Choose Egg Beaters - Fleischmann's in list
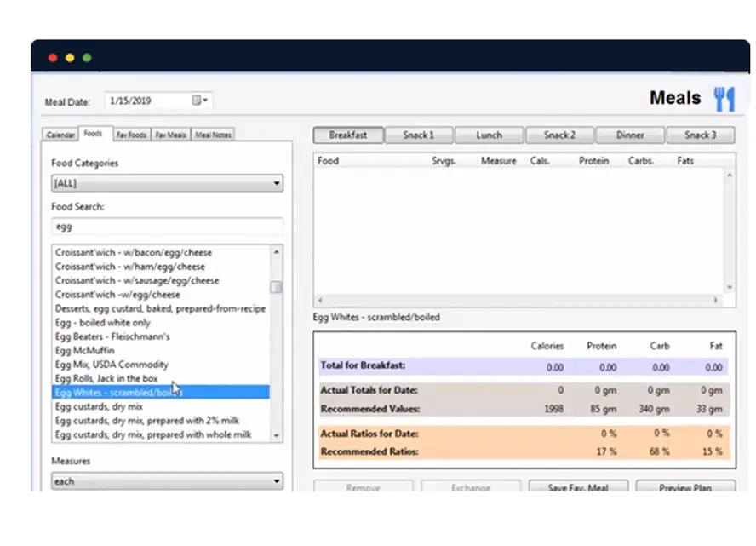 [112, 336]
